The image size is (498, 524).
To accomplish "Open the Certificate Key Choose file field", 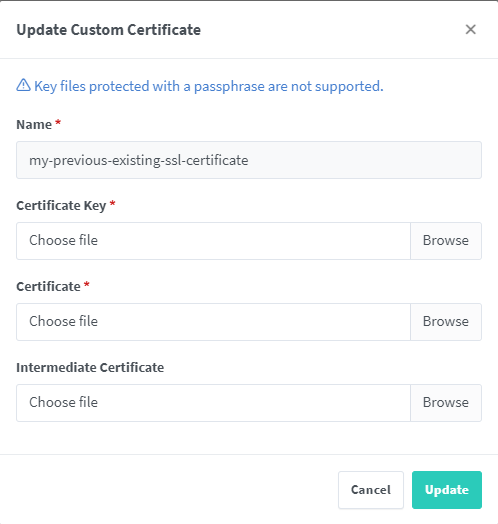I will click(213, 241).
